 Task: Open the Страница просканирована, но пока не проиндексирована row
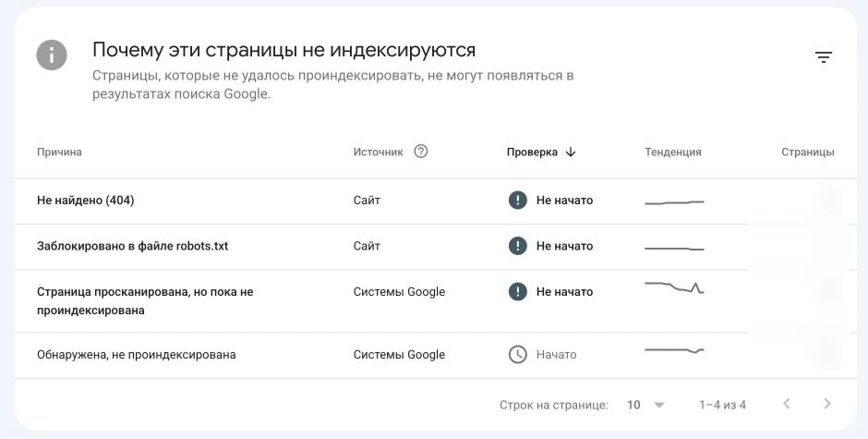pyautogui.click(x=436, y=301)
